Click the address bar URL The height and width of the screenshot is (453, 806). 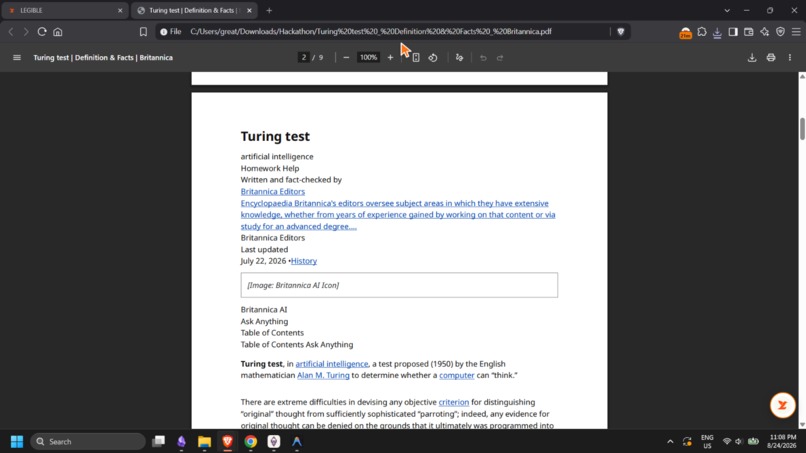coord(371,31)
